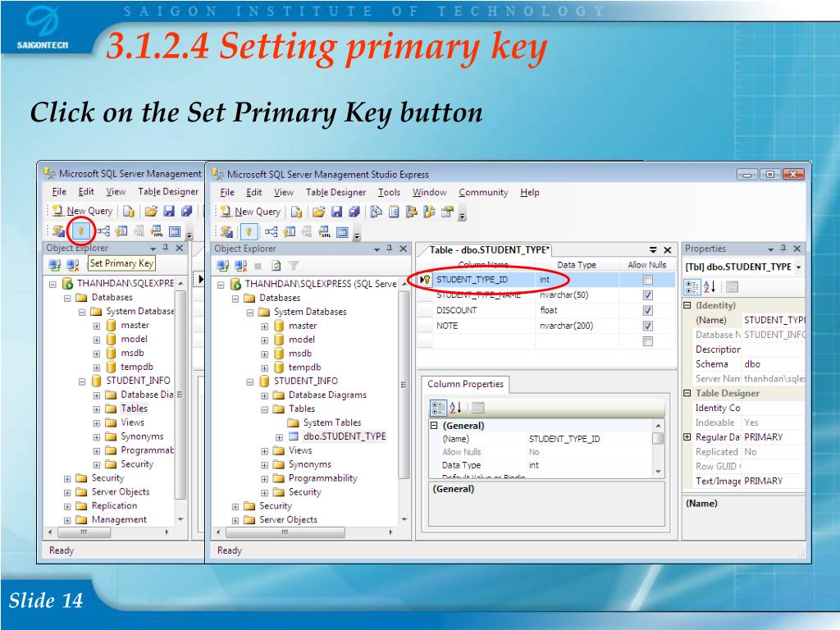Toggle Allow Nulls checkbox in empty row

pyautogui.click(x=648, y=341)
